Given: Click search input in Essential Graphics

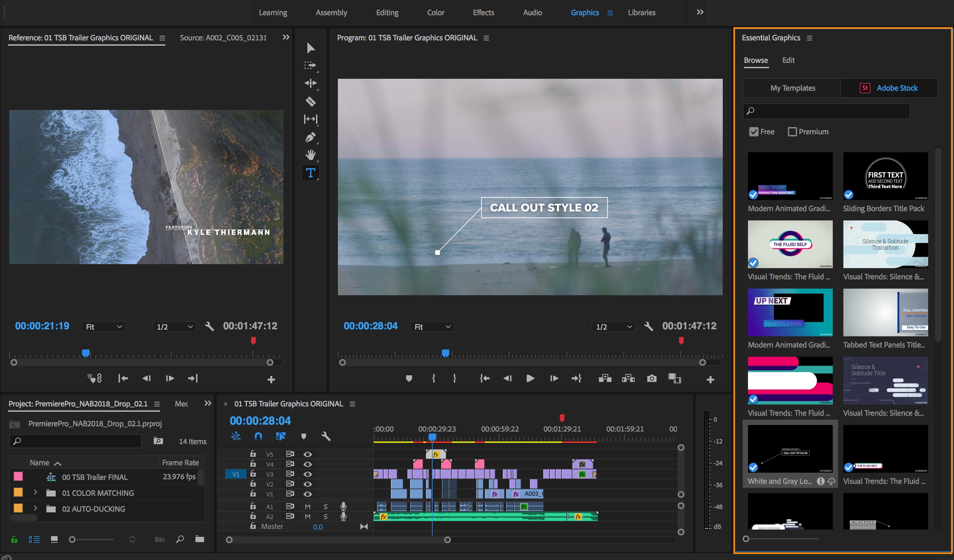Looking at the screenshot, I should (x=836, y=110).
